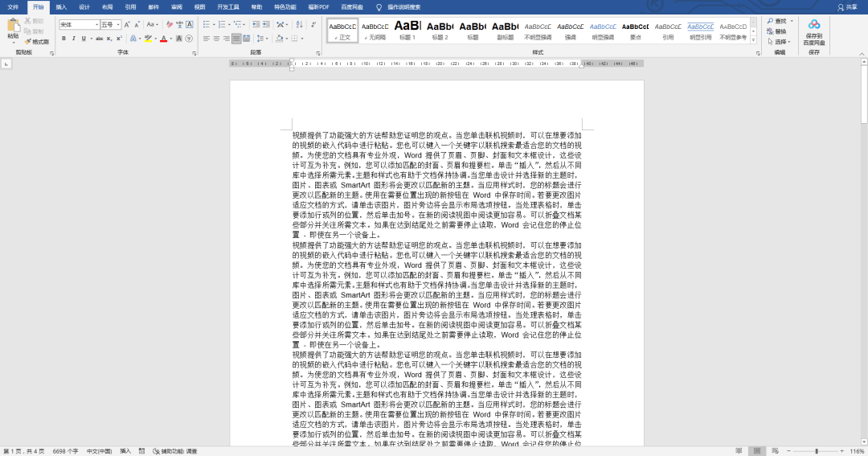Open the borders dropdown arrow
The width and height of the screenshot is (868, 456).
pos(302,39)
